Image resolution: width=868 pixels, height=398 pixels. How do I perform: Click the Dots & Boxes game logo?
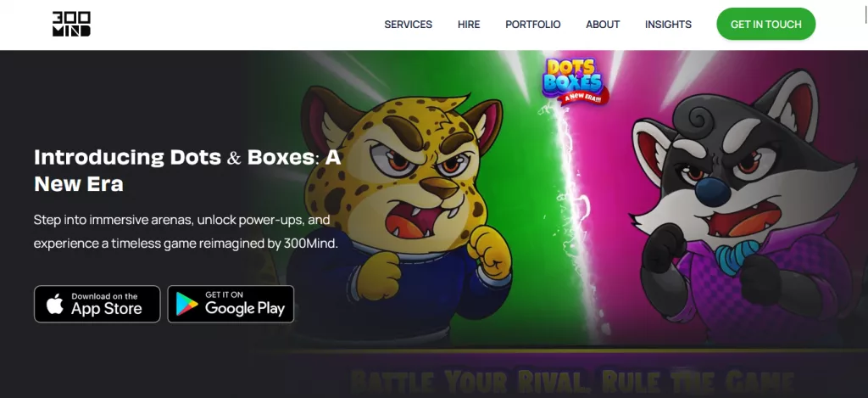tap(574, 81)
